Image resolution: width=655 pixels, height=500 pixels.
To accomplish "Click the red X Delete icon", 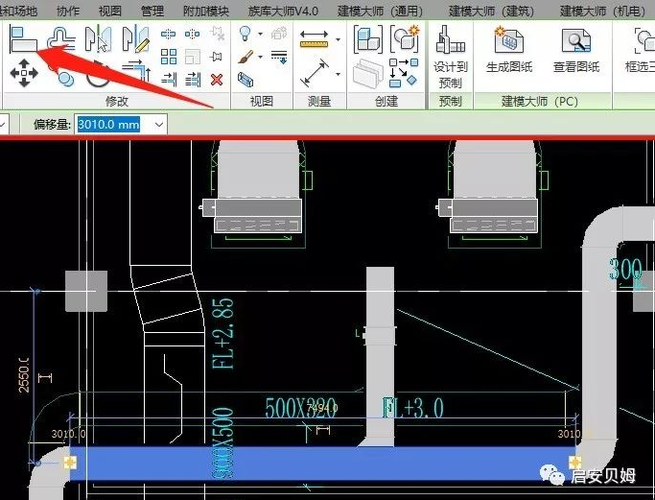I will pyautogui.click(x=216, y=79).
